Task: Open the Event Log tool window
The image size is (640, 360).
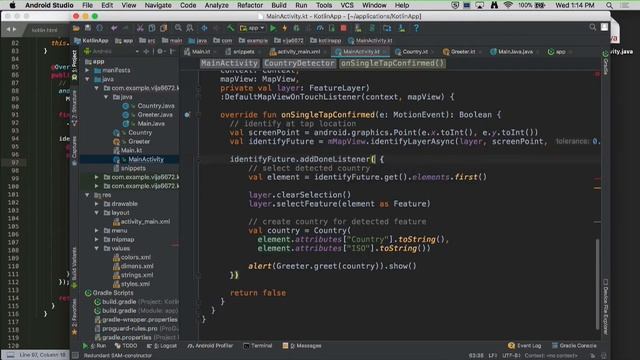Action: pos(524,346)
